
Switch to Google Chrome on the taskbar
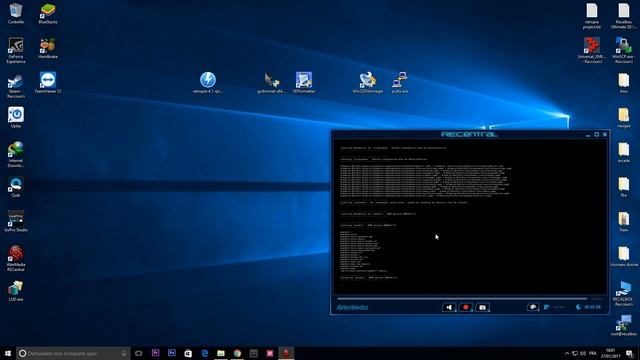tap(237, 353)
